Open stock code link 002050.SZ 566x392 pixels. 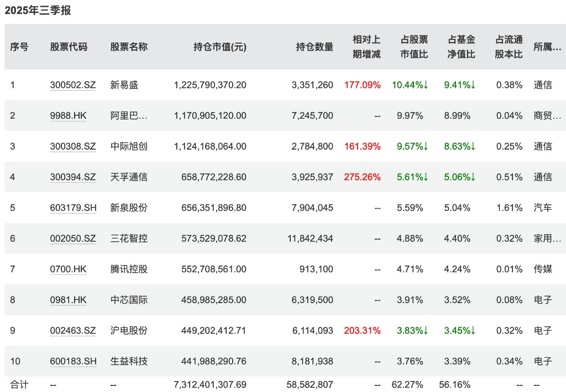pos(73,239)
